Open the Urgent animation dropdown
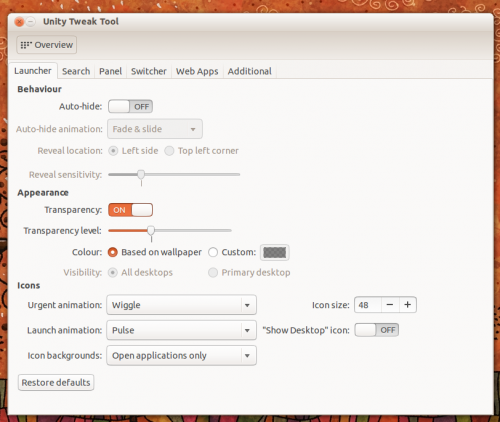Viewport: 500px width, 422px height. [181, 305]
